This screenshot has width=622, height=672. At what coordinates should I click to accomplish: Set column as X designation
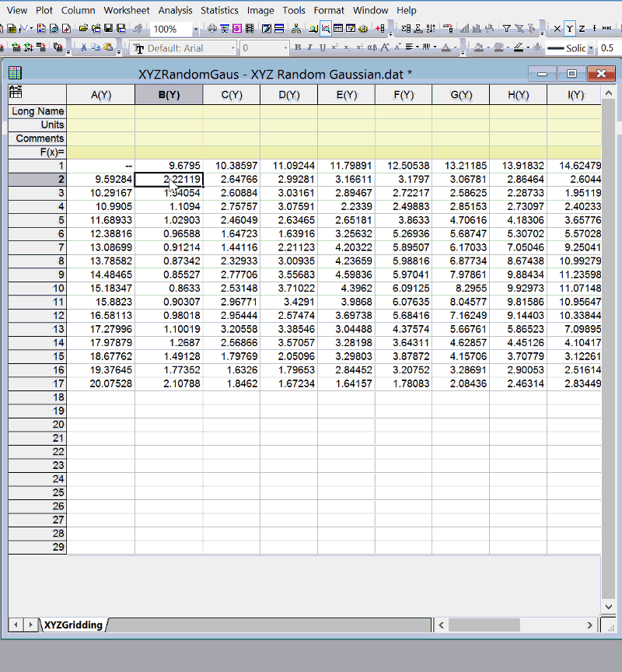coord(557,29)
